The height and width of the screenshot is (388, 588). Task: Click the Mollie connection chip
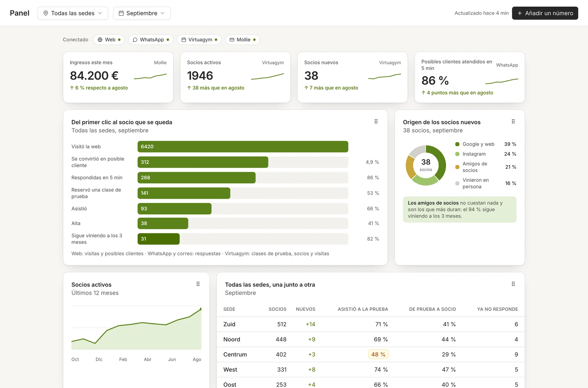(243, 40)
